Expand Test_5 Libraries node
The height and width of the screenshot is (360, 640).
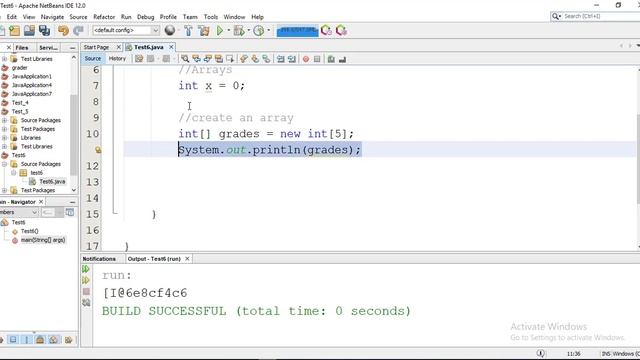pyautogui.click(x=4, y=138)
